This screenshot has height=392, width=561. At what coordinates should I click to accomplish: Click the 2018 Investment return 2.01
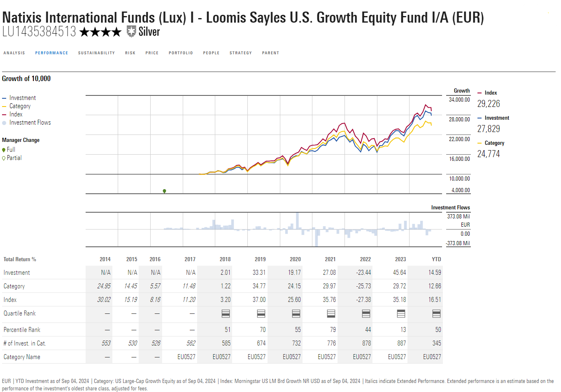click(226, 273)
